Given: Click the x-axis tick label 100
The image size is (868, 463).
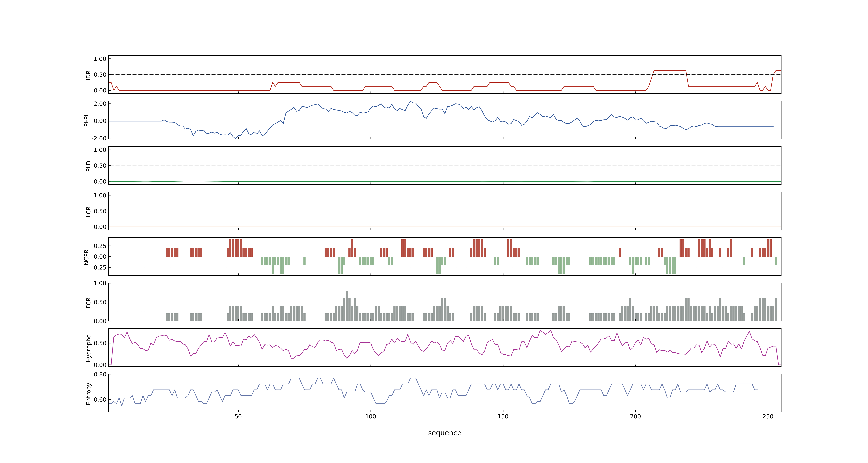Looking at the screenshot, I should 371,416.
